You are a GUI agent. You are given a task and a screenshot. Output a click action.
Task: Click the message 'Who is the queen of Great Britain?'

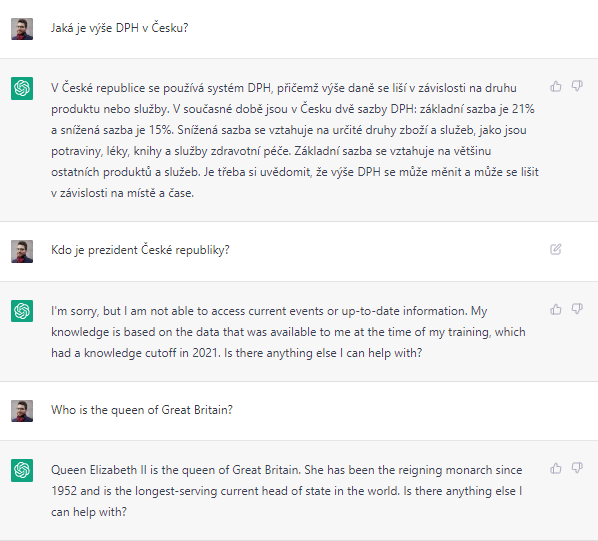[x=142, y=410]
